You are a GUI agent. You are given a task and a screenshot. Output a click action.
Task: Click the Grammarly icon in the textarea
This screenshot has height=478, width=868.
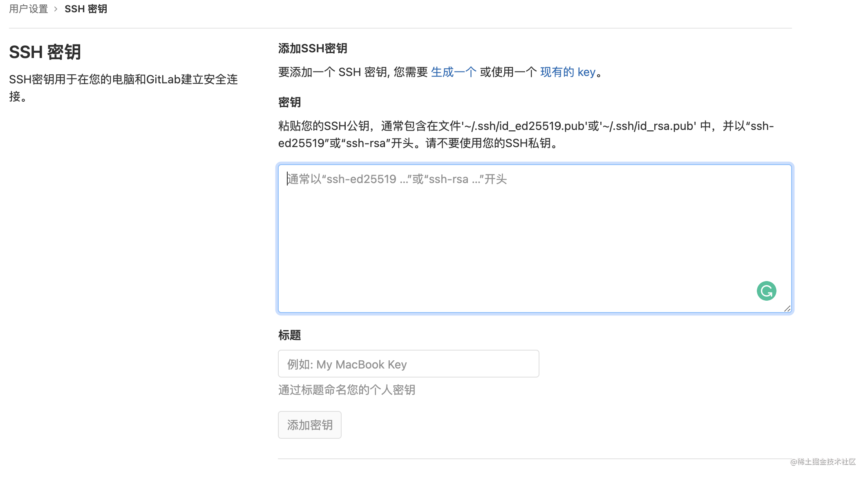point(767,291)
